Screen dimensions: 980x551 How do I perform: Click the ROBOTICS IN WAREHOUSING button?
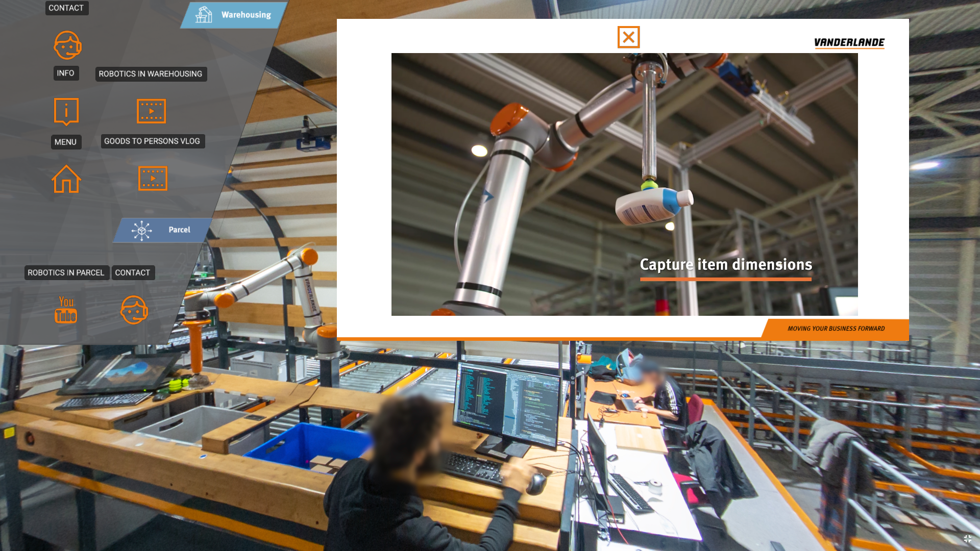pos(150,73)
